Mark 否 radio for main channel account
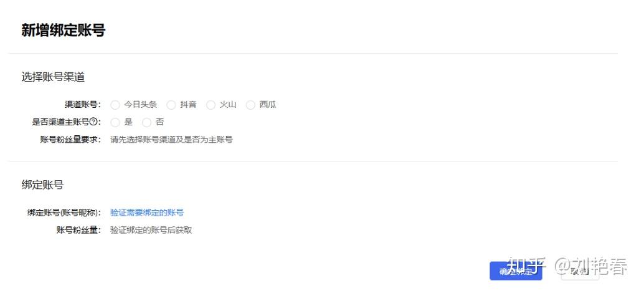 (146, 122)
